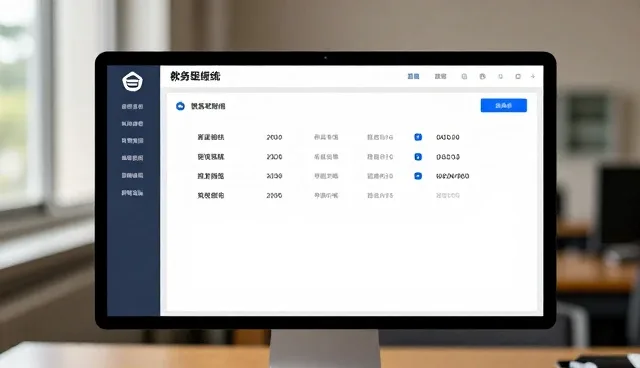The height and width of the screenshot is (368, 640).
Task: Select the name cell of the third table row
Action: [211, 176]
